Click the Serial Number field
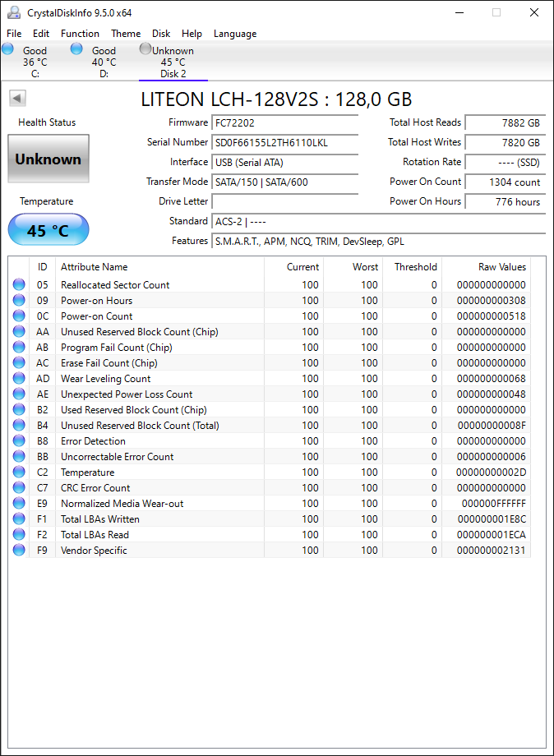Viewport: 554px width, 756px height. [x=285, y=143]
